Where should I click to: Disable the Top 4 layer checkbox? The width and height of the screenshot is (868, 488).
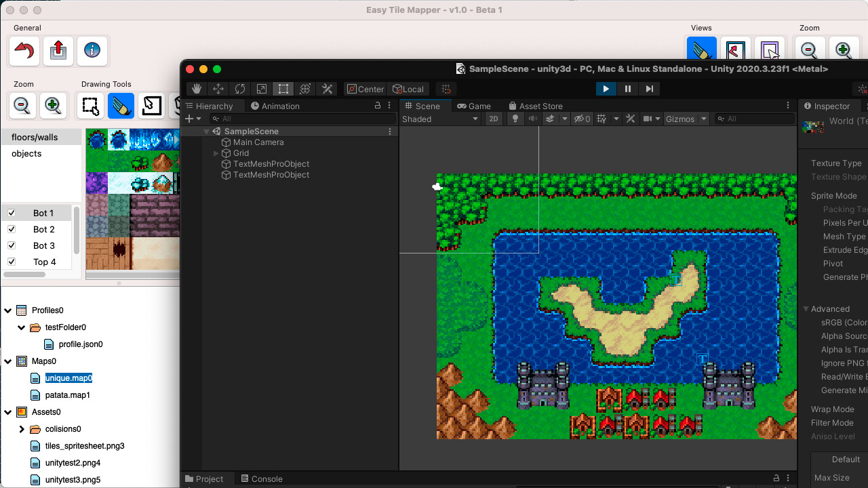coord(12,262)
